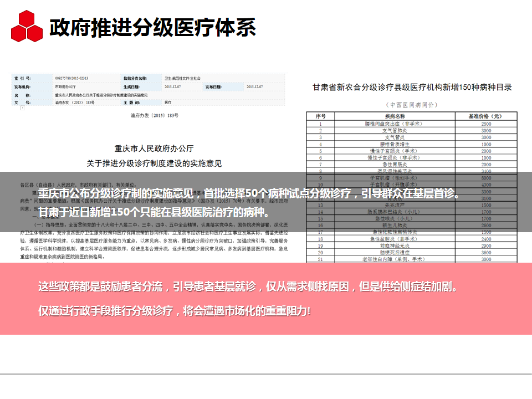Click the 索引号 value 009275780/2015-02313
Image resolution: width=532 pixels, height=399 pixels.
pos(71,79)
